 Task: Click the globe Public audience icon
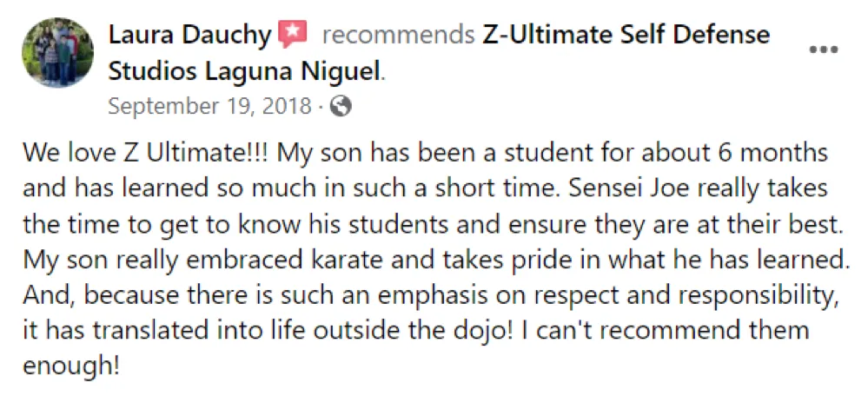coord(341,107)
